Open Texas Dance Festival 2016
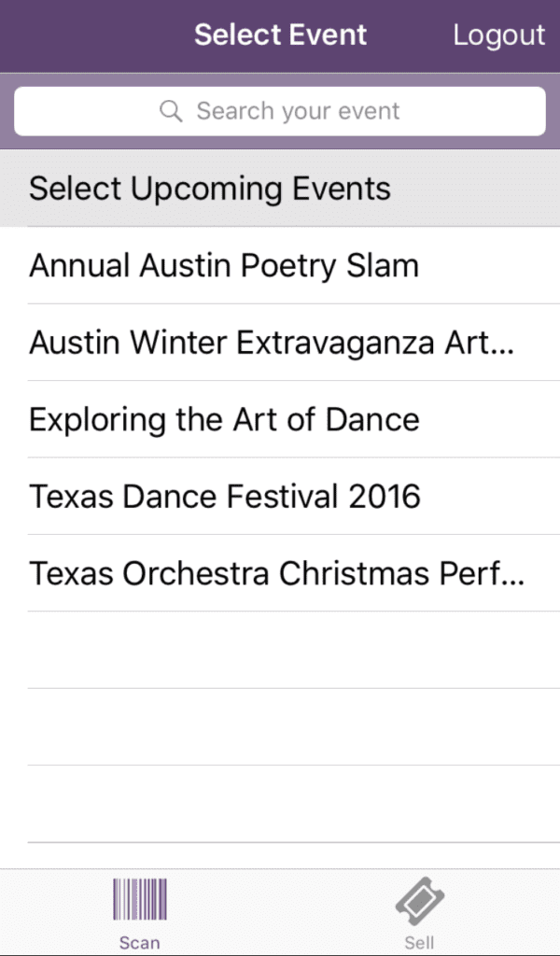Viewport: 560px width, 956px height. point(280,497)
